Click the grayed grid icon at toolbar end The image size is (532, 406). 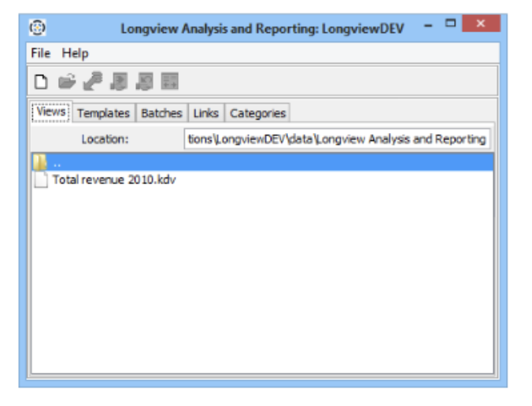tap(168, 81)
